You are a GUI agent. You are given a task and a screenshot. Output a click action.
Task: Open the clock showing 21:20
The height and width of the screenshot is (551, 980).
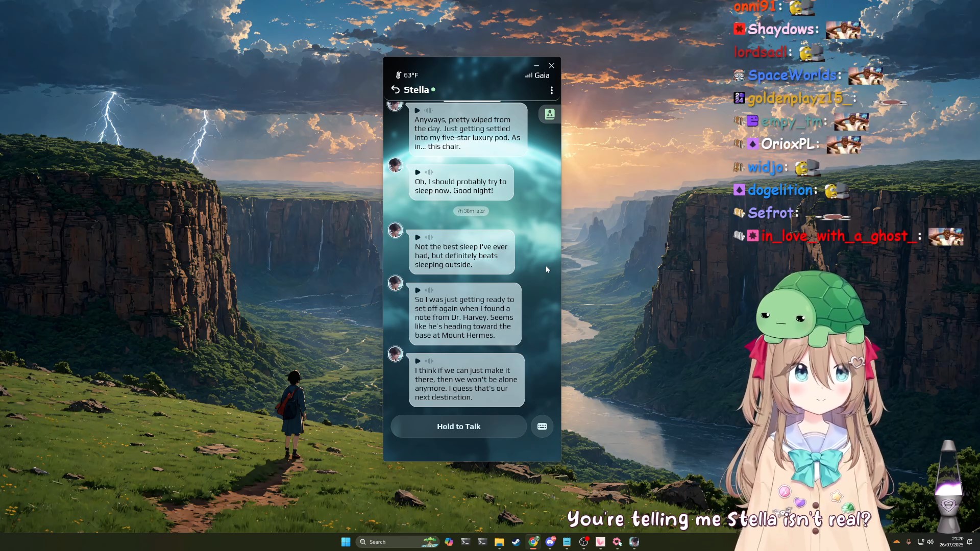pos(952,542)
